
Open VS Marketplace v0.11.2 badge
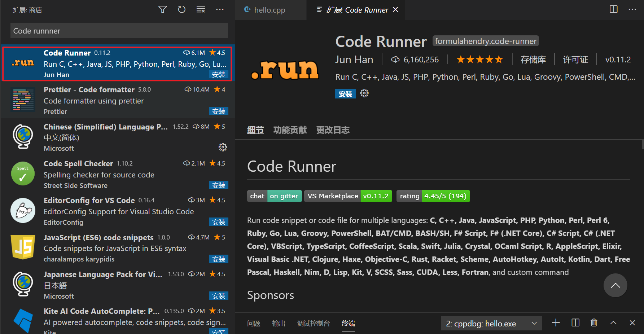pos(348,196)
